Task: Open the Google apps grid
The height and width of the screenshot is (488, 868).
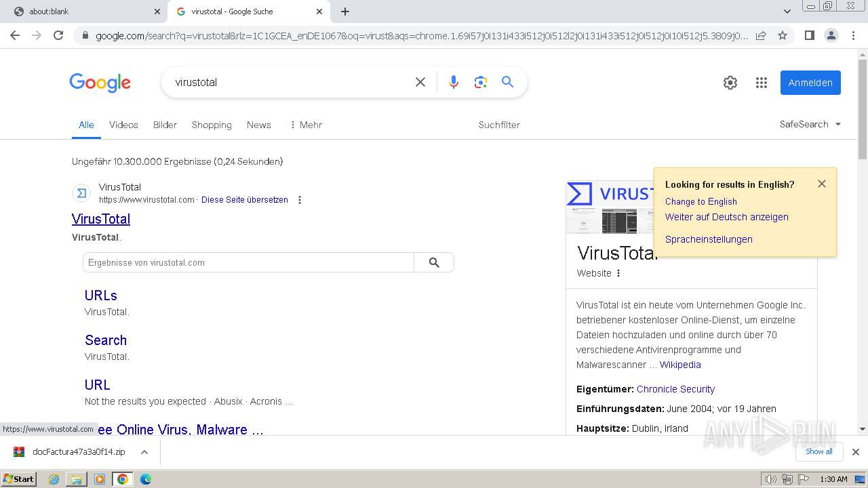Action: [x=762, y=83]
